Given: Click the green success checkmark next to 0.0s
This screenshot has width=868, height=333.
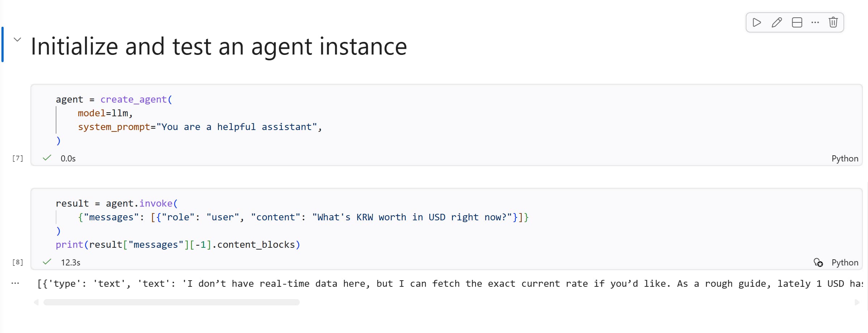Looking at the screenshot, I should pyautogui.click(x=47, y=158).
